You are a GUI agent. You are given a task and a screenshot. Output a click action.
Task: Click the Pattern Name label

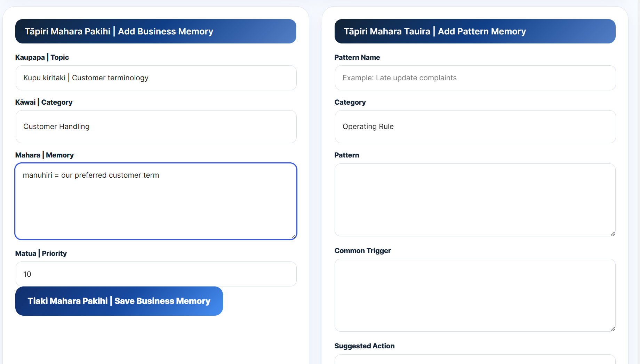[357, 57]
